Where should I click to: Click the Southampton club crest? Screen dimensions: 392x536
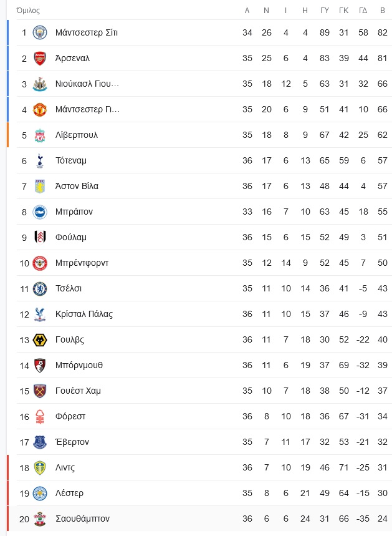click(x=40, y=519)
